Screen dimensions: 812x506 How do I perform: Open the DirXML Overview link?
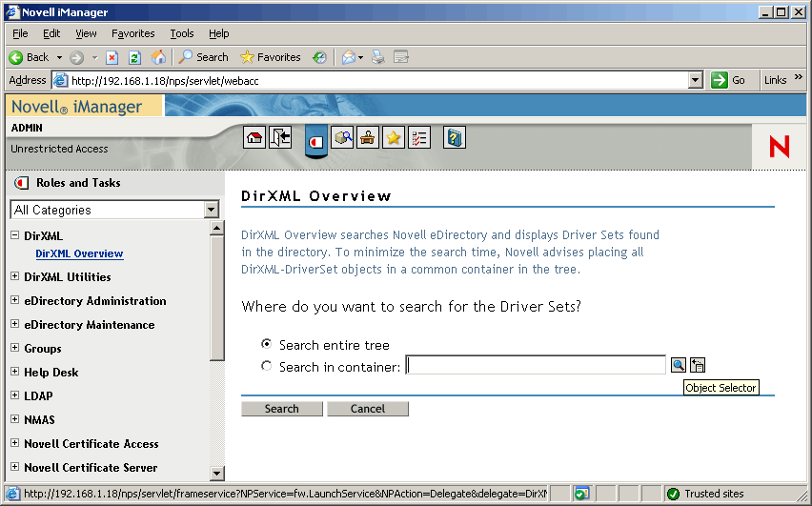79,253
